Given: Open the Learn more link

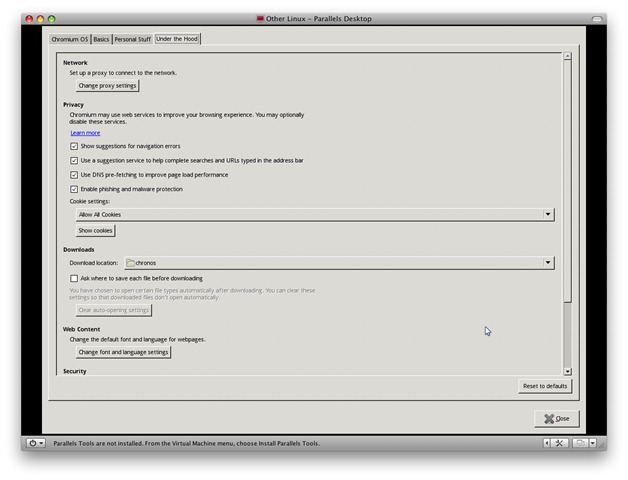Looking at the screenshot, I should click(85, 133).
